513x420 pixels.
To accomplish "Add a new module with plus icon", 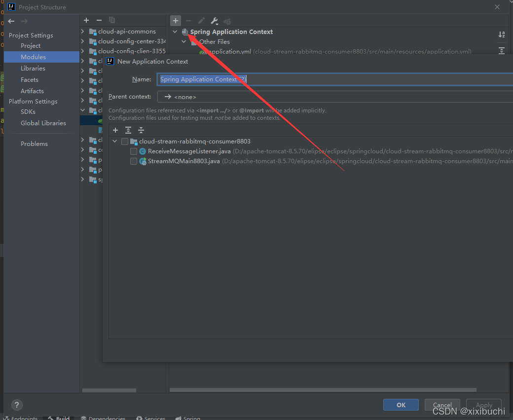I will tap(86, 20).
